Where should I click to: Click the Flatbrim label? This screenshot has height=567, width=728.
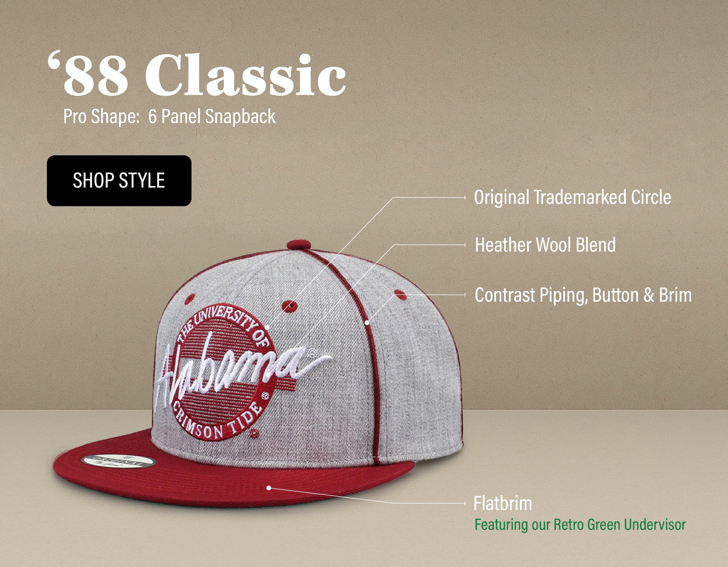pyautogui.click(x=502, y=503)
